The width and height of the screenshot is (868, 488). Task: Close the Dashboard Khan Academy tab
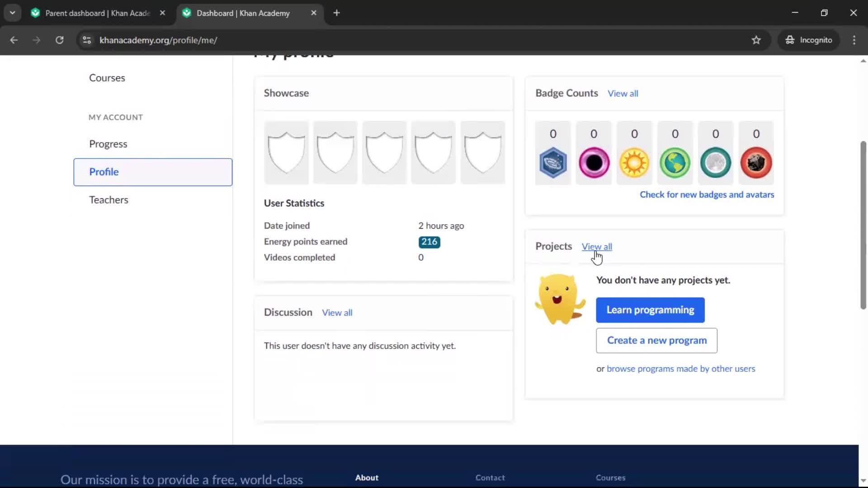(314, 13)
